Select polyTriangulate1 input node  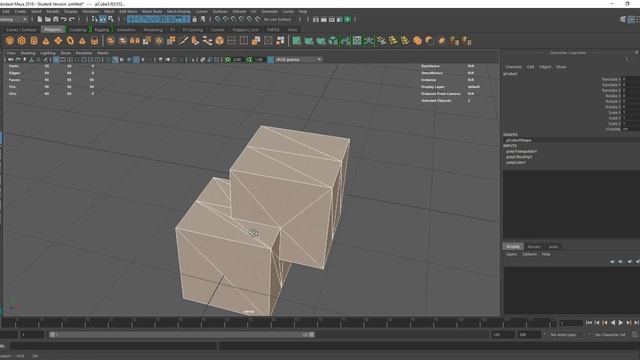click(521, 151)
